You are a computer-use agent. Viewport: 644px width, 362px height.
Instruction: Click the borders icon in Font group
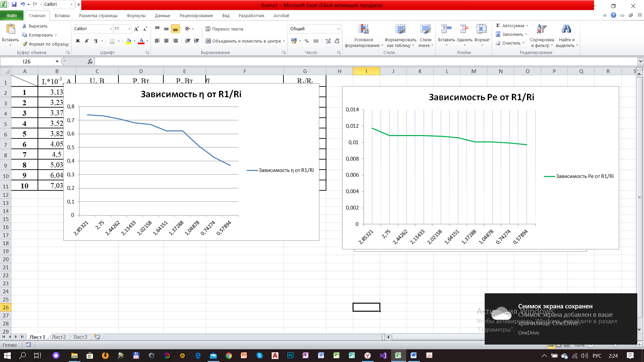pos(112,41)
